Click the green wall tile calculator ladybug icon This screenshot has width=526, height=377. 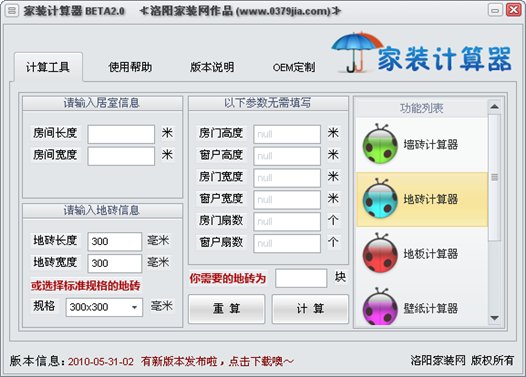[380, 144]
